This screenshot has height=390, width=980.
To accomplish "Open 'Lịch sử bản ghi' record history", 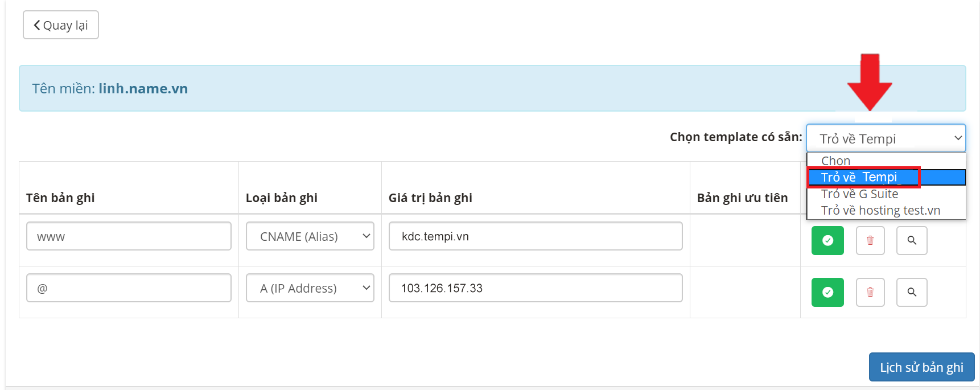I will pos(921,367).
